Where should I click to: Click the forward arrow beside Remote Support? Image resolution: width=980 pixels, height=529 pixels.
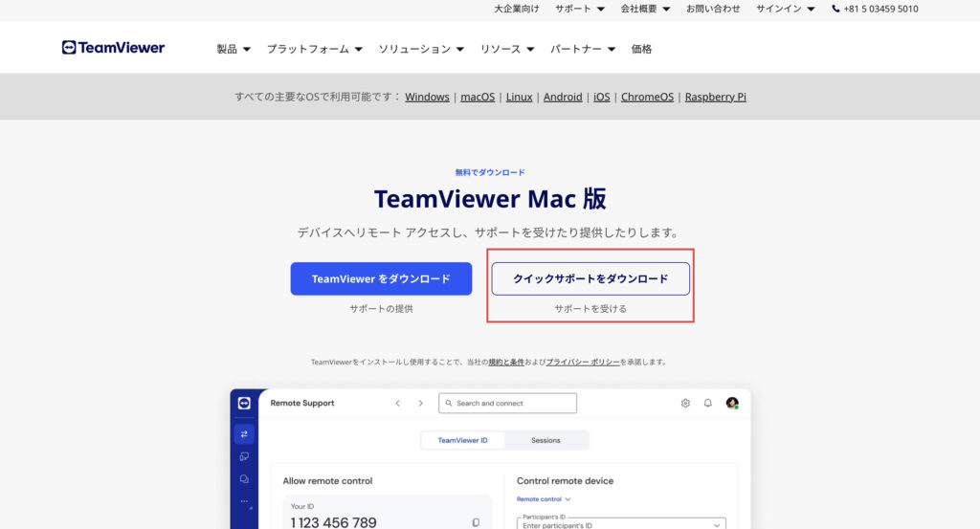pyautogui.click(x=420, y=404)
